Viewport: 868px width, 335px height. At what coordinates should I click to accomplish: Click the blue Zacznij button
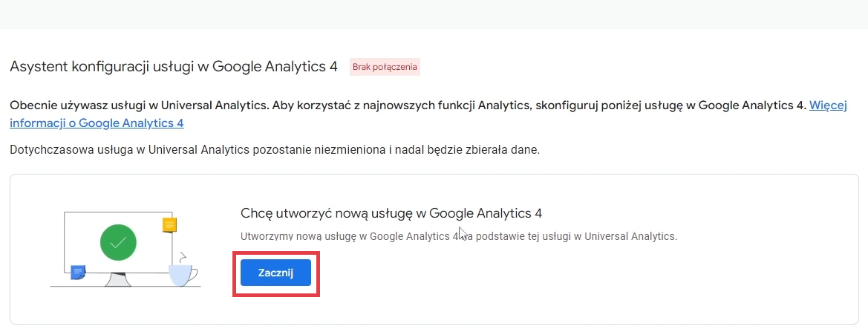tap(275, 273)
